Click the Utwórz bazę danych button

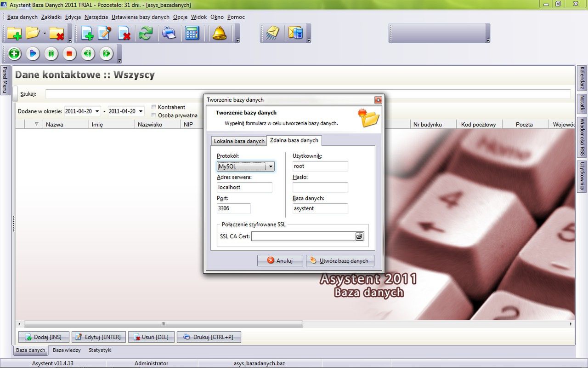click(340, 260)
